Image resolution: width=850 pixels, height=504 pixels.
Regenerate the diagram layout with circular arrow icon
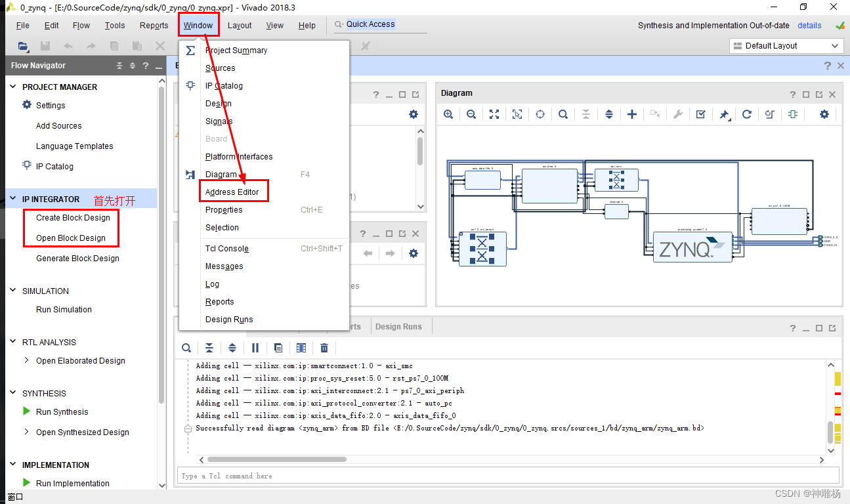(x=747, y=114)
